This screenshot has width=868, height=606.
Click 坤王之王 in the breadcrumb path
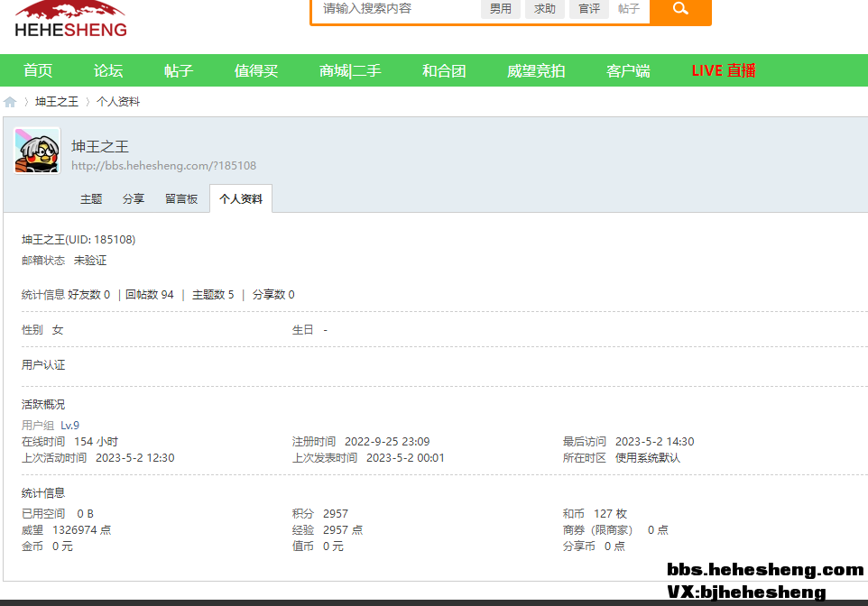tap(57, 102)
